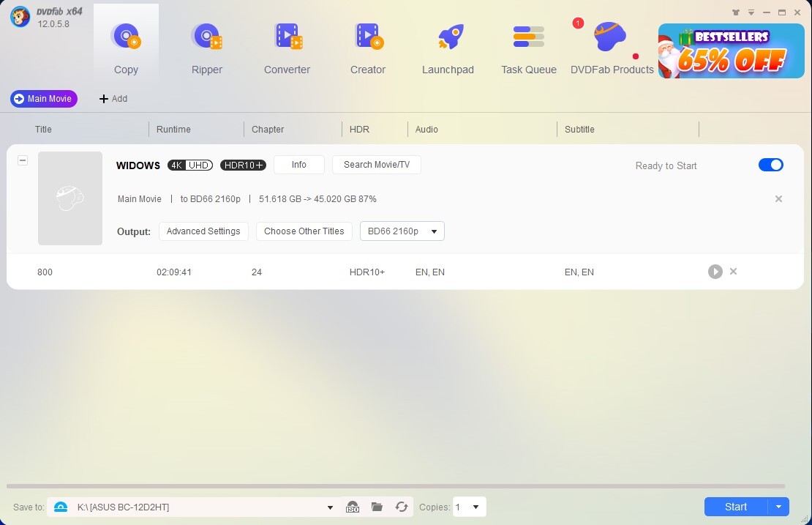Refresh the destination drive list
Viewport: 812px width, 525px height.
(x=402, y=507)
